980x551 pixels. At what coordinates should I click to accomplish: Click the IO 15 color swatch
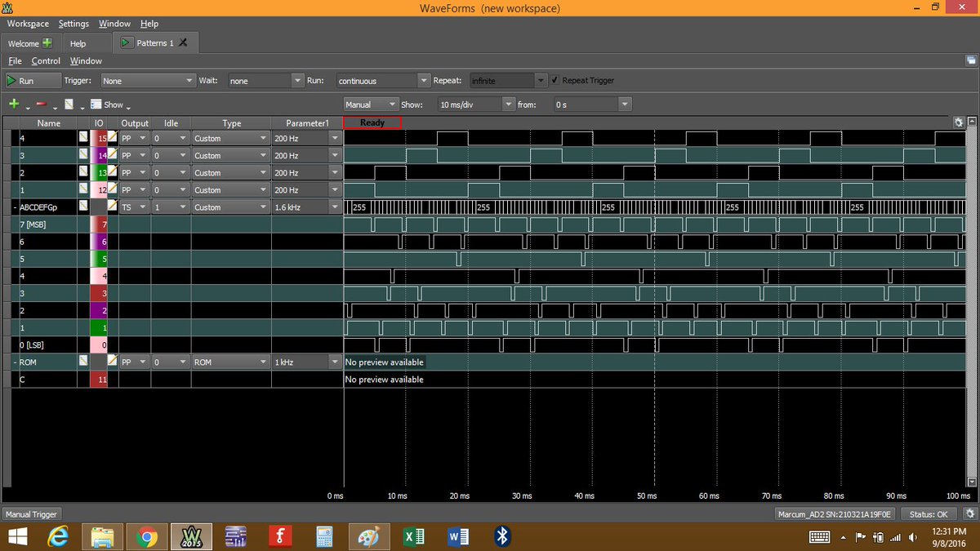[99, 138]
